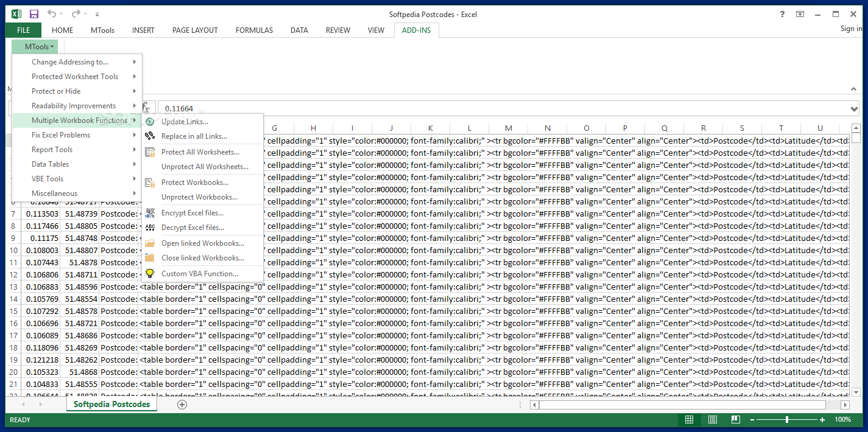The height and width of the screenshot is (432, 868).
Task: Click the Open linked Workbooks folder icon
Action: point(150,243)
